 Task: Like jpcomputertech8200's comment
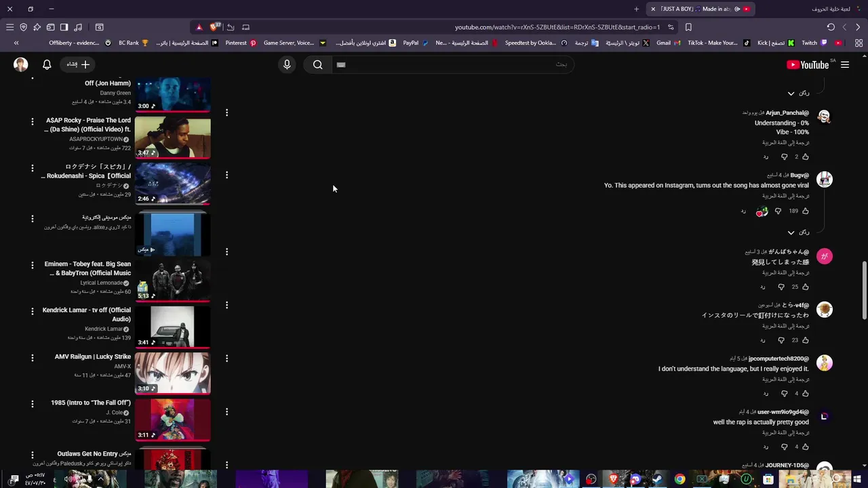(x=806, y=393)
